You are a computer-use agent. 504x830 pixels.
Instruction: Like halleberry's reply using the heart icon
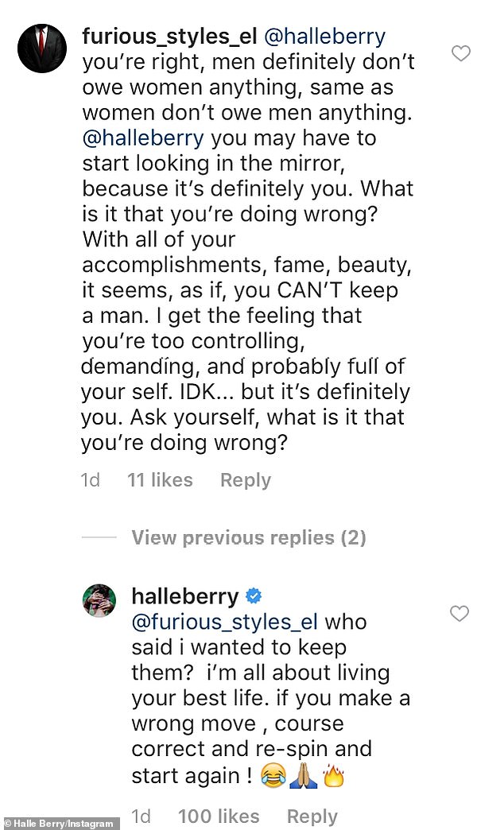[x=459, y=613]
